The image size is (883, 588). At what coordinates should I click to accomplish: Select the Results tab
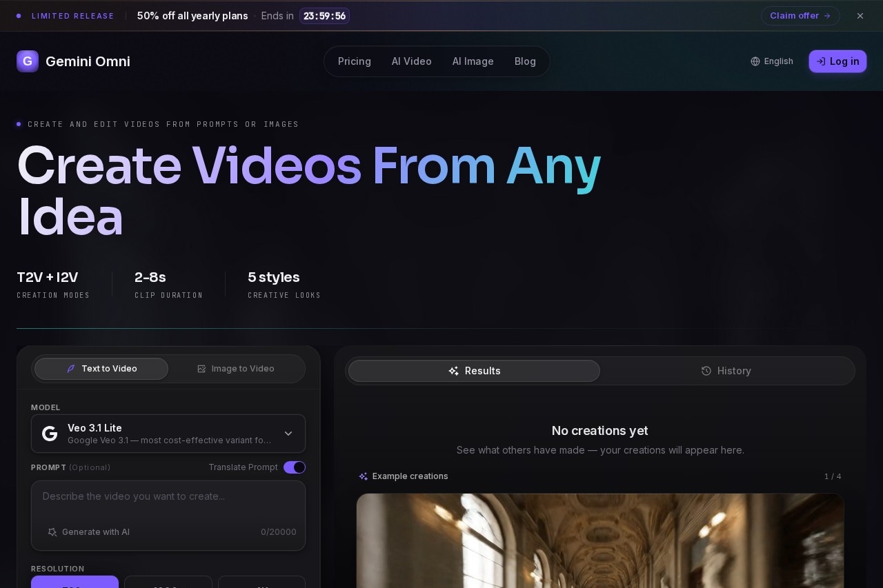tap(474, 371)
